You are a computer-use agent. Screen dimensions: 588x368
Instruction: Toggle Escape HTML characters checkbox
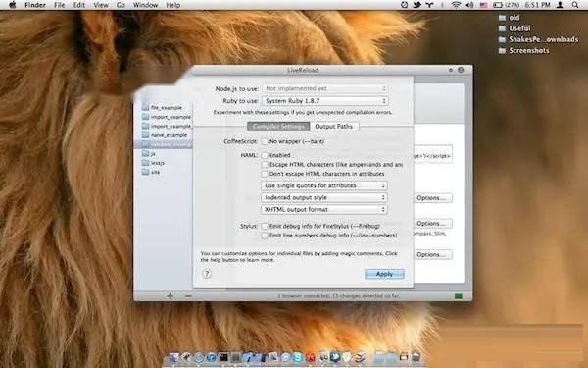pos(265,165)
